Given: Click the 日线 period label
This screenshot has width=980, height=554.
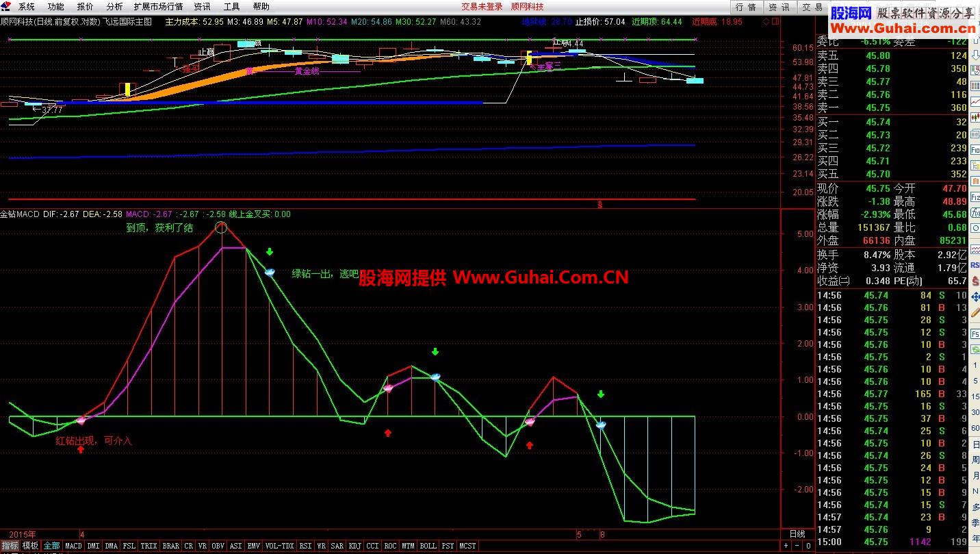Looking at the screenshot, I should coord(797,533).
